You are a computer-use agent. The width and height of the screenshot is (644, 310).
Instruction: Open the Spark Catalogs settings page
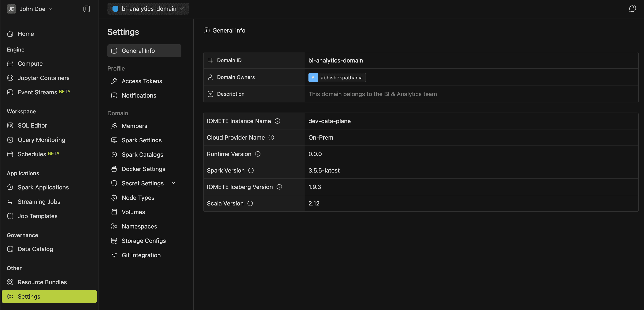coord(143,154)
